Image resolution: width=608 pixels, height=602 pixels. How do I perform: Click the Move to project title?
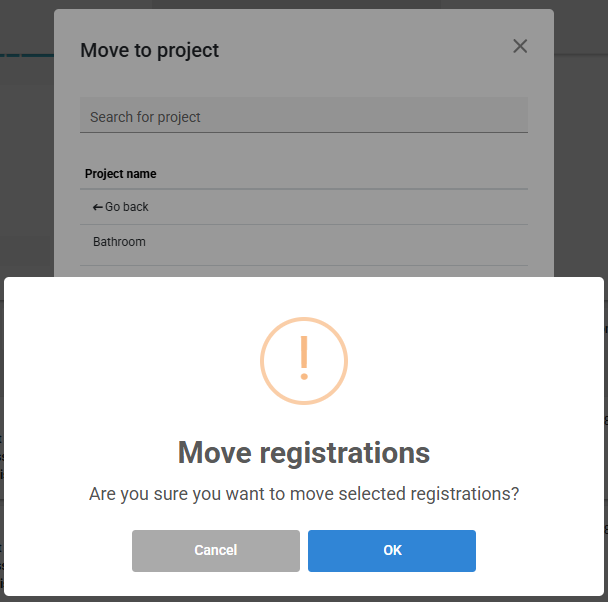coord(149,50)
